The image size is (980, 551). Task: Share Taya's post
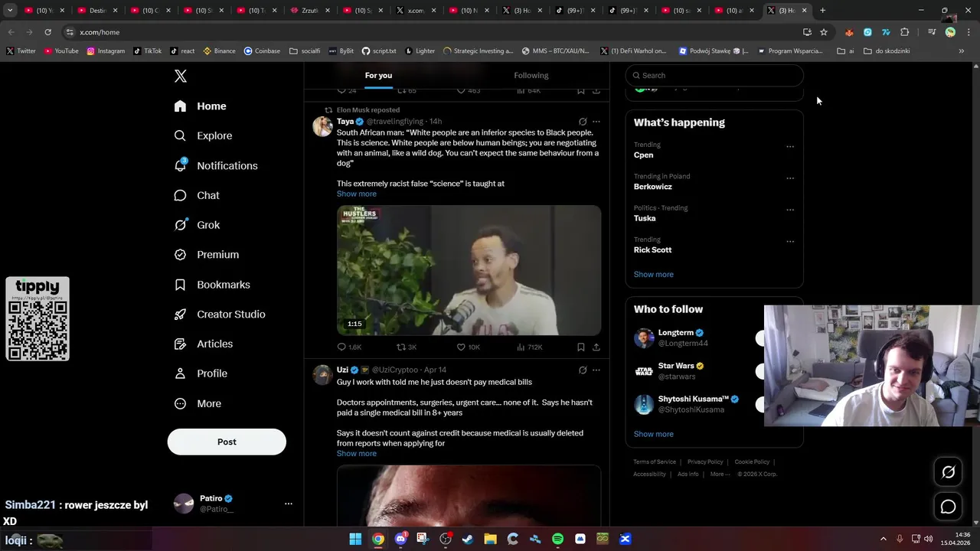point(596,347)
